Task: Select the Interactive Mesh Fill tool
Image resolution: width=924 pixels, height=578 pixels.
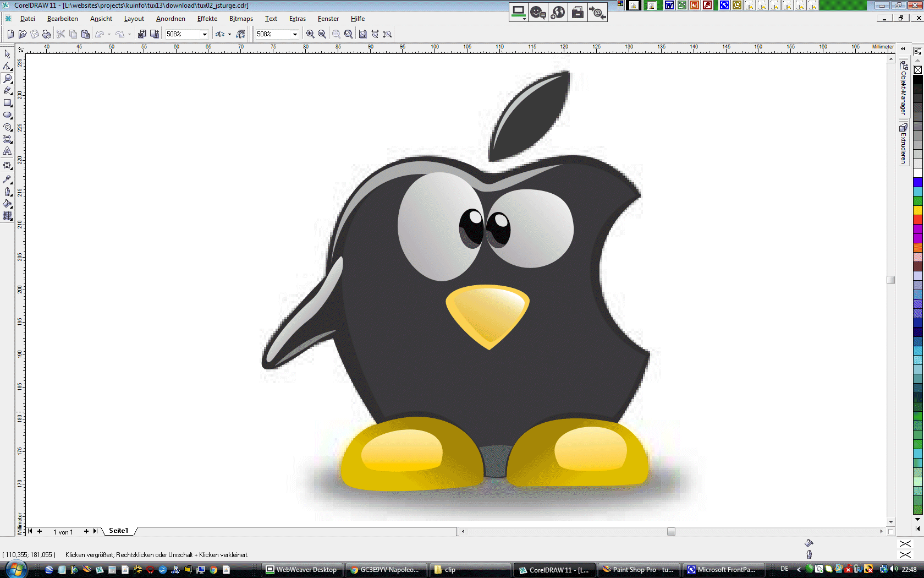Action: pyautogui.click(x=7, y=216)
